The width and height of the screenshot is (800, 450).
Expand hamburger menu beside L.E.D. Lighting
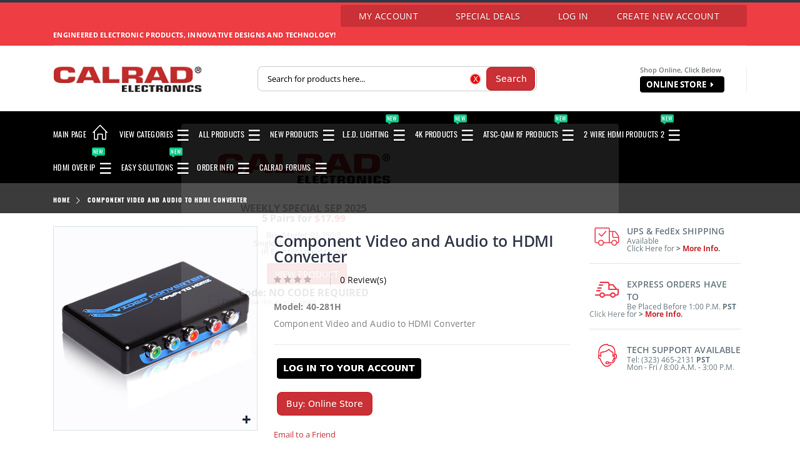[399, 135]
